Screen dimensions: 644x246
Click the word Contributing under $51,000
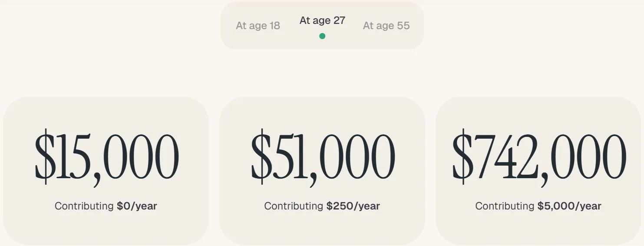pos(294,206)
